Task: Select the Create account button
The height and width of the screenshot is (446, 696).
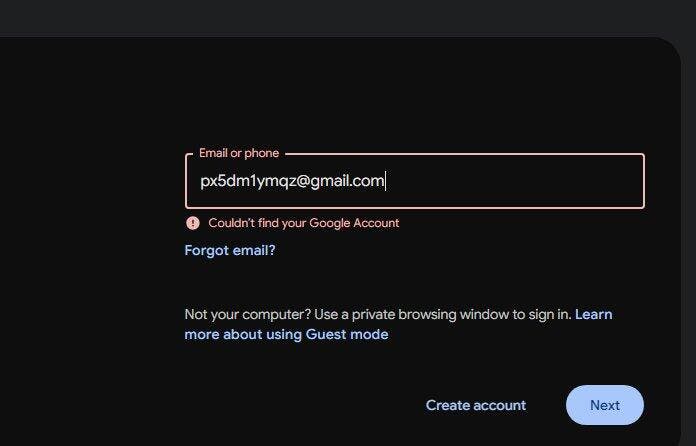Action: (x=475, y=405)
